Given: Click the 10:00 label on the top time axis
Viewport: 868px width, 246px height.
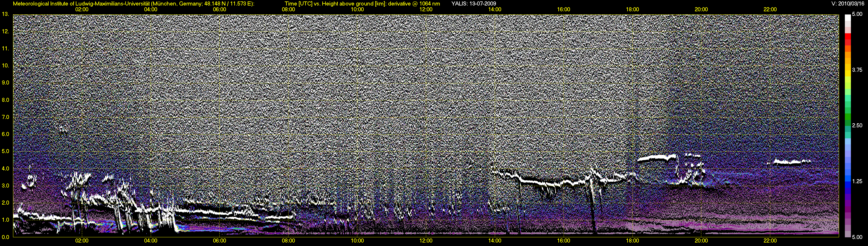Looking at the screenshot, I should (357, 10).
